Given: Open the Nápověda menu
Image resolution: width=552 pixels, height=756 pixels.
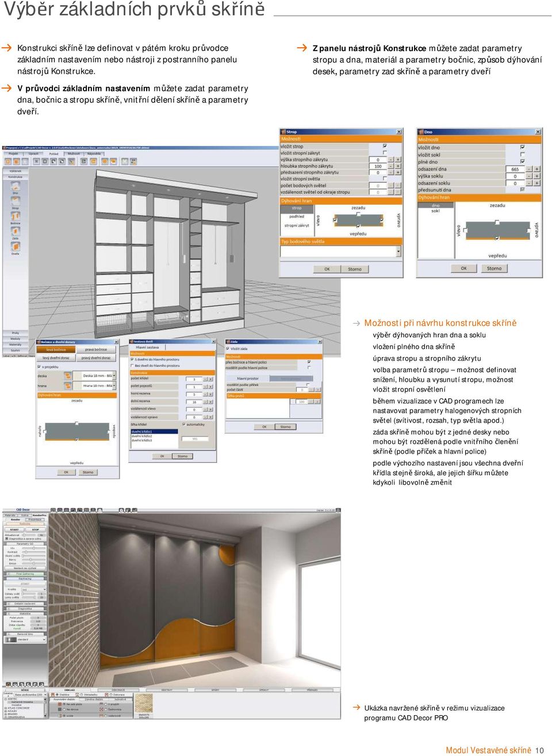Looking at the screenshot, I should pyautogui.click(x=94, y=153).
